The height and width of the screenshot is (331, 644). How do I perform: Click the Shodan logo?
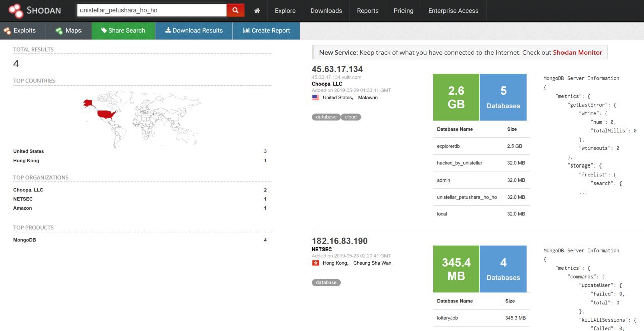pyautogui.click(x=35, y=11)
